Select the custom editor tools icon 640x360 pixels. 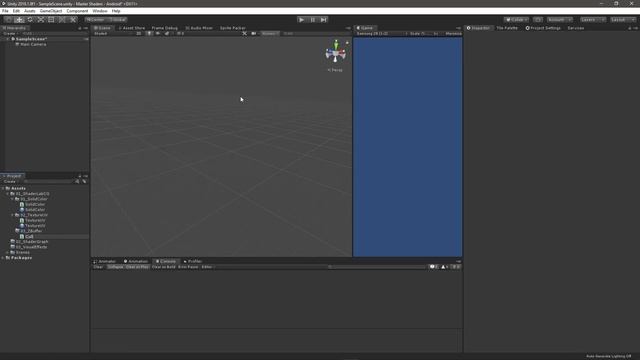73,20
